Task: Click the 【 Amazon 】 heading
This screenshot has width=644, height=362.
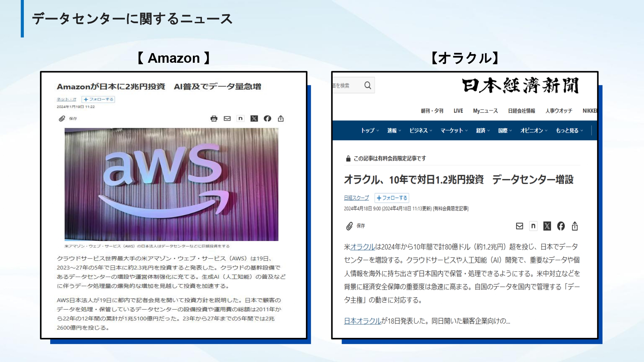Action: [174, 58]
